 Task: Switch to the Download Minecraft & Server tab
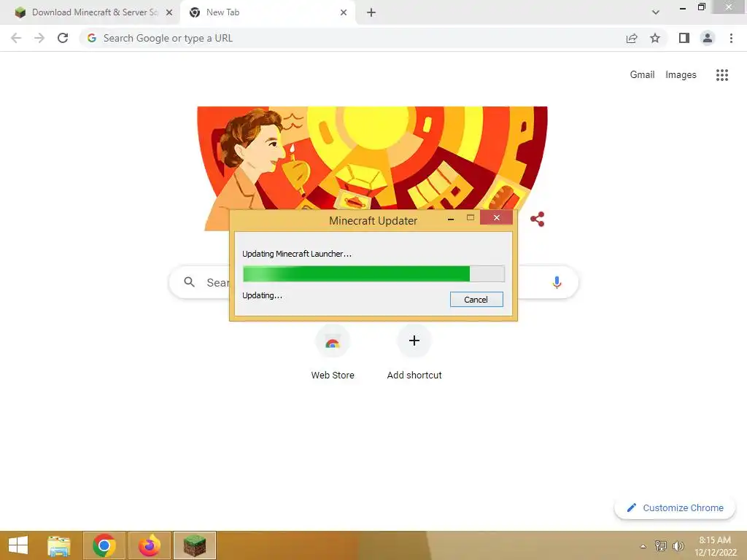[x=90, y=12]
